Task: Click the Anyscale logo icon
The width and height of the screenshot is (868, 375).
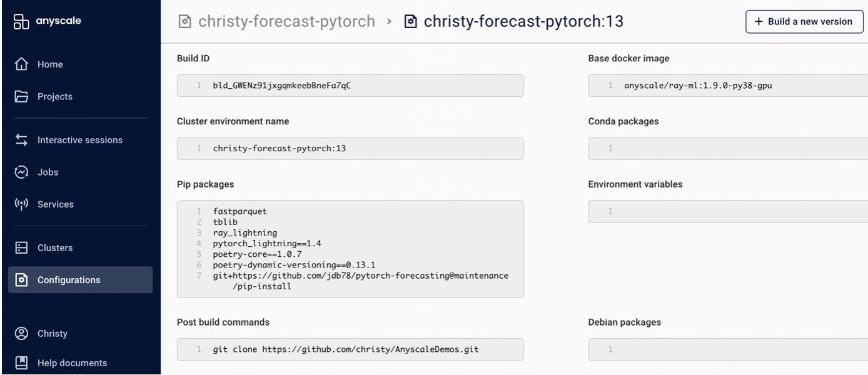Action: point(21,21)
